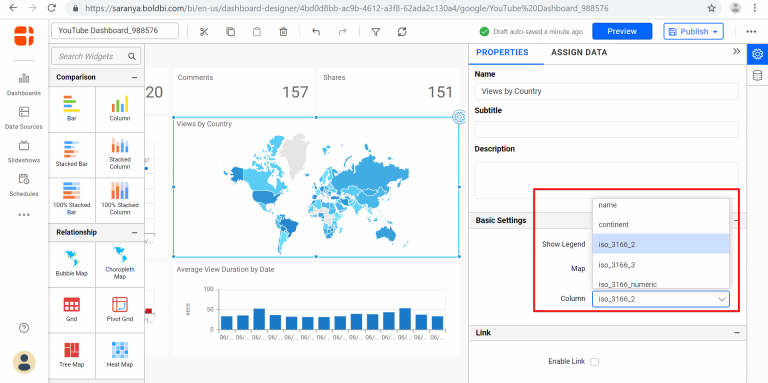Select 'name' from the column list
The image size is (768, 383).
661,206
